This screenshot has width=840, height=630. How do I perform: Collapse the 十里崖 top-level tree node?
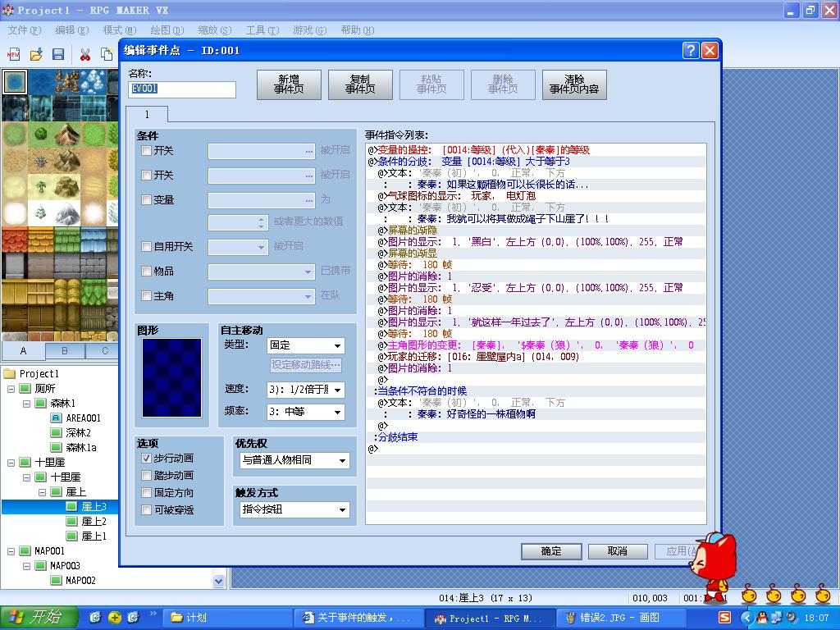pyautogui.click(x=11, y=463)
